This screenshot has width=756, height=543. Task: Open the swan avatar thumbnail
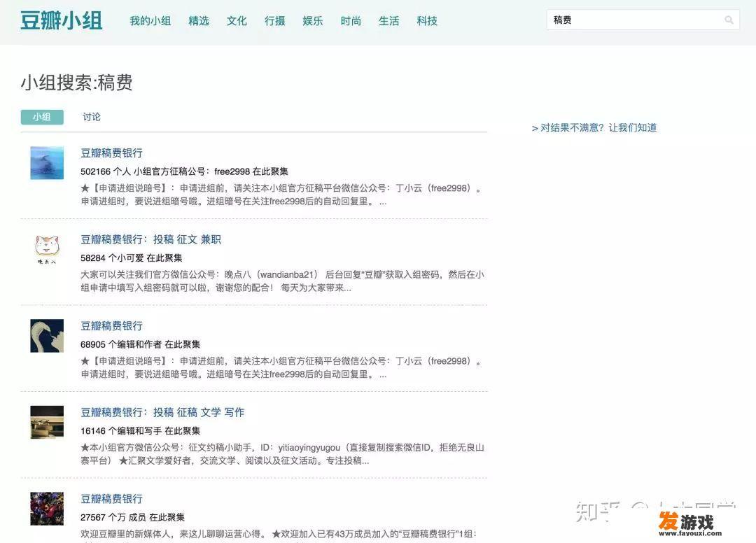(x=47, y=336)
